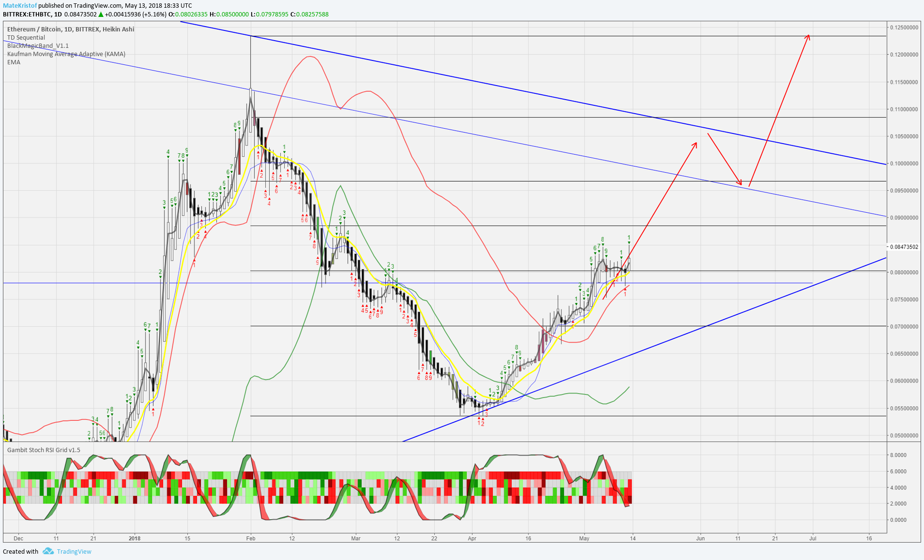The width and height of the screenshot is (924, 560).
Task: Click the current price tag 0.08473502
Action: [x=904, y=247]
